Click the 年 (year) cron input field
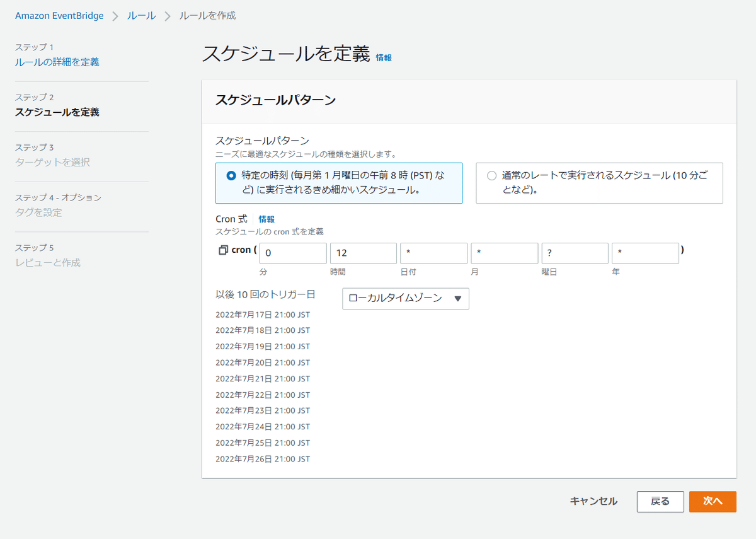This screenshot has height=539, width=756. [645, 253]
